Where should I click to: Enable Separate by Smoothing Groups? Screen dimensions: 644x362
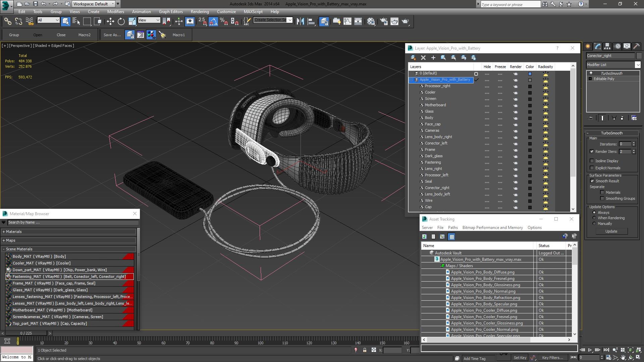click(602, 198)
